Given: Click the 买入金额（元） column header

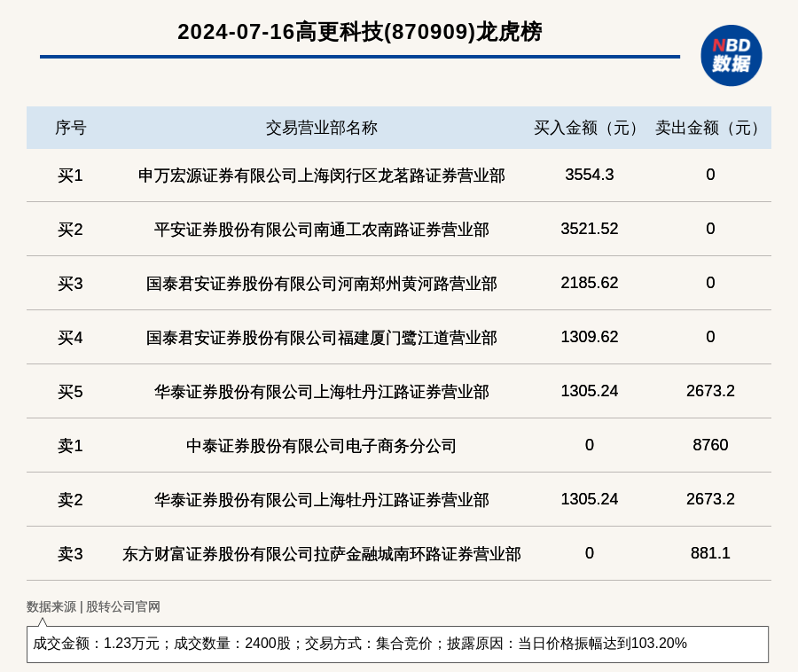Looking at the screenshot, I should pyautogui.click(x=590, y=128).
